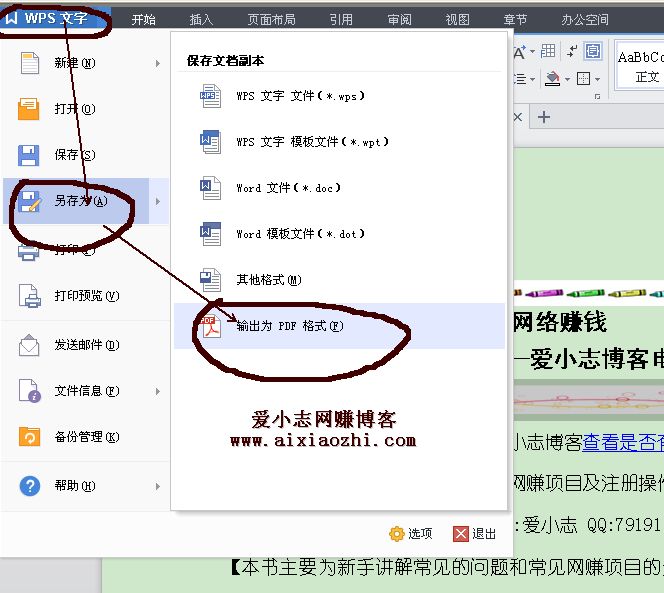Click the options gear icon
Screen dimensions: 664x593
point(397,534)
